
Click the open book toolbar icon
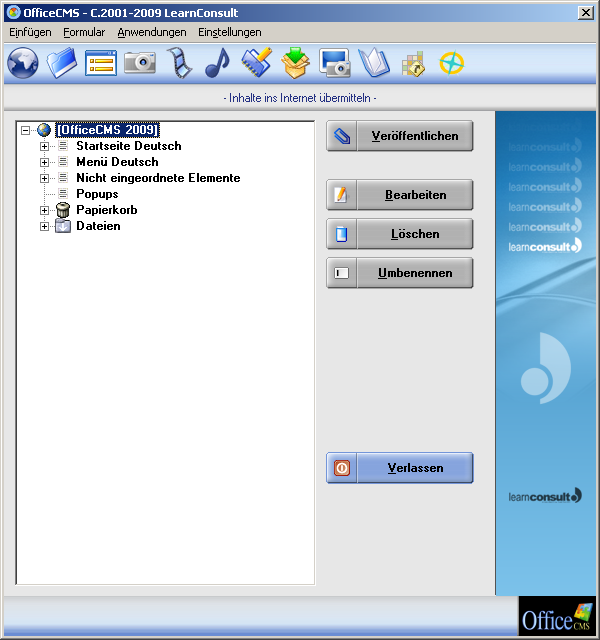click(x=374, y=63)
